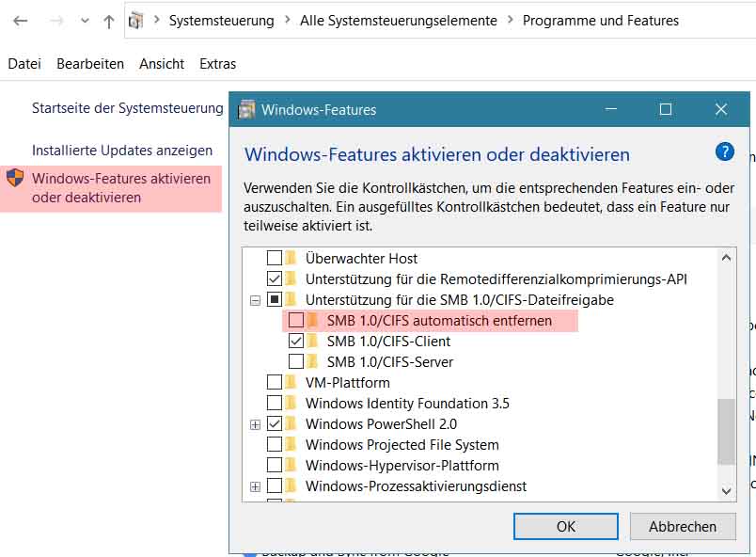The image size is (756, 557).
Task: Click folder icon of SMB 1.0/CIFS-Client
Action: coord(312,341)
